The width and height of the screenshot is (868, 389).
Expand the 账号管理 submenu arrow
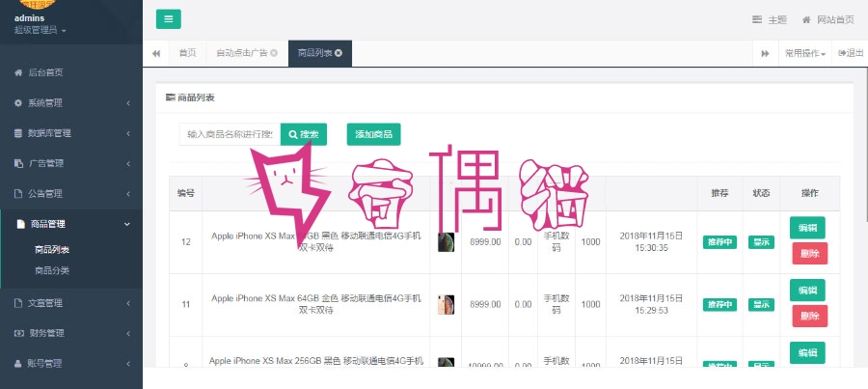point(128,364)
